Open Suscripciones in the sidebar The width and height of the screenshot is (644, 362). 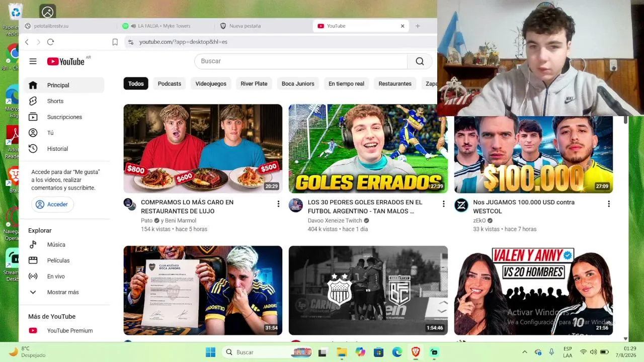64,117
